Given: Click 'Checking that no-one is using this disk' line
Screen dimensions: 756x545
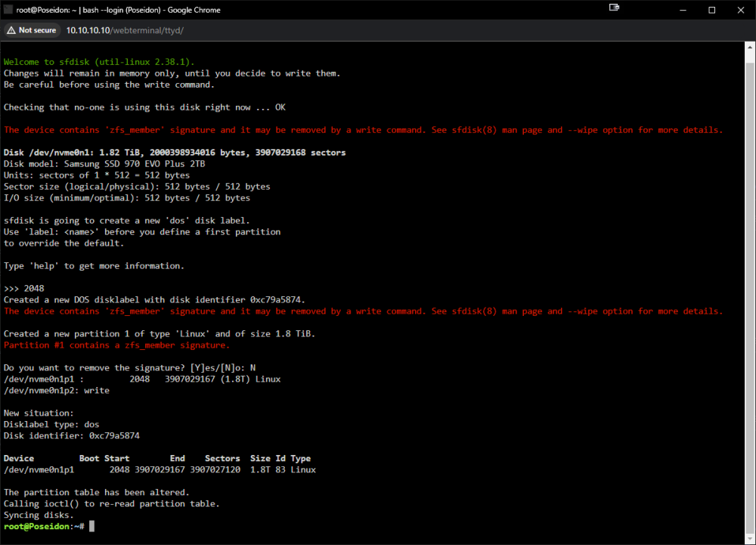Looking at the screenshot, I should [x=144, y=107].
